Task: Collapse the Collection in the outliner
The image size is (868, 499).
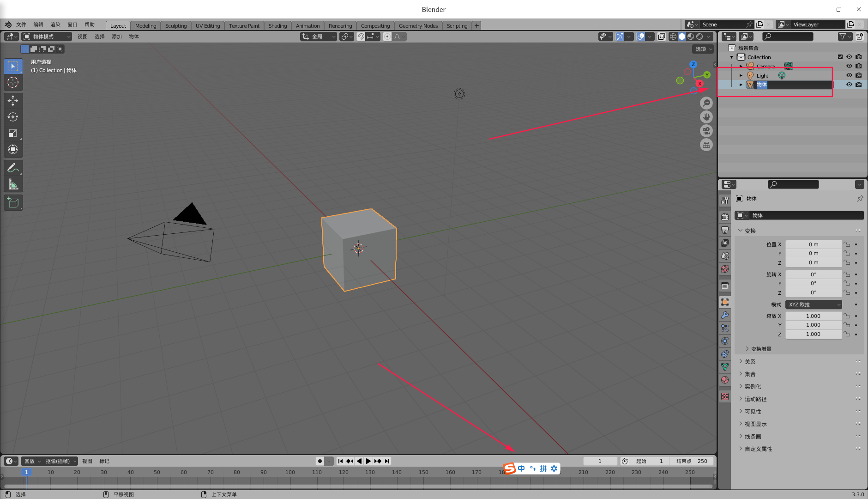Action: [732, 57]
